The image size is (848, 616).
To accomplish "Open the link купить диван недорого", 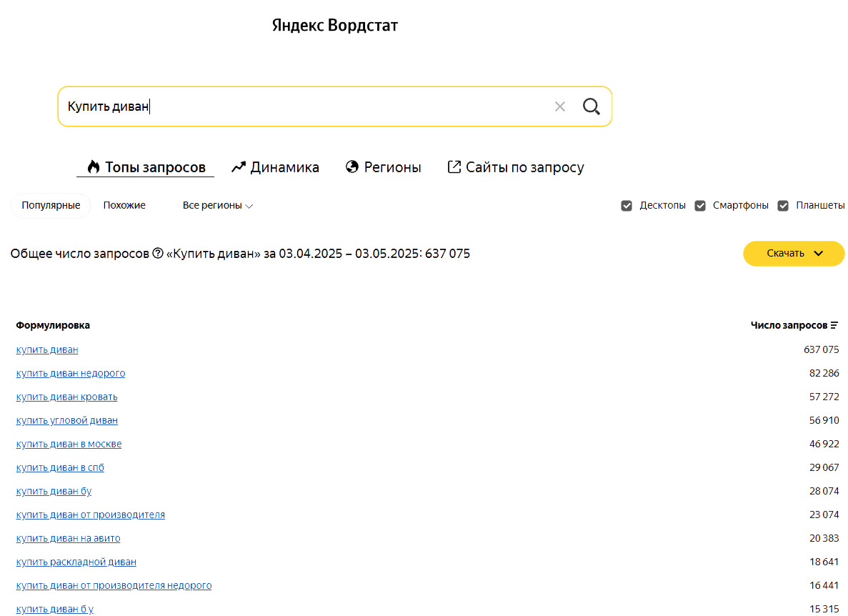I will coord(70,373).
